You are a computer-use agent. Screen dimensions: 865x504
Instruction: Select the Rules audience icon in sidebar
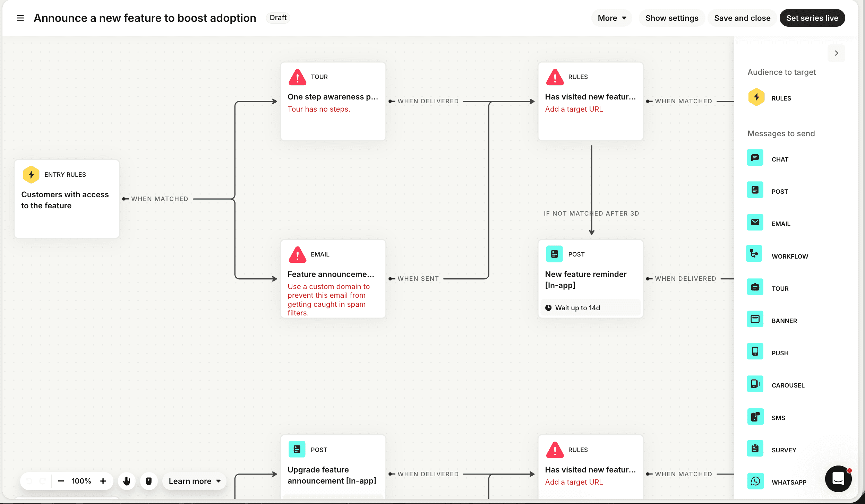756,97
